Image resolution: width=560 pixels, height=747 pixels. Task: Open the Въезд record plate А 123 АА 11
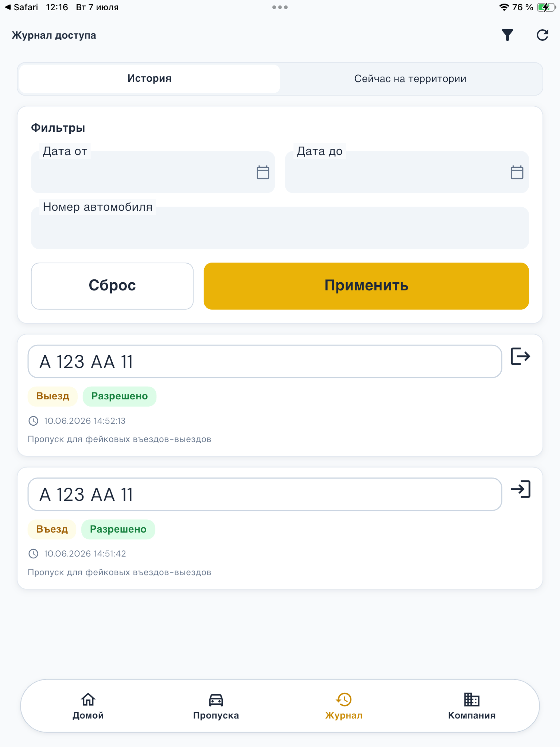pyautogui.click(x=265, y=494)
